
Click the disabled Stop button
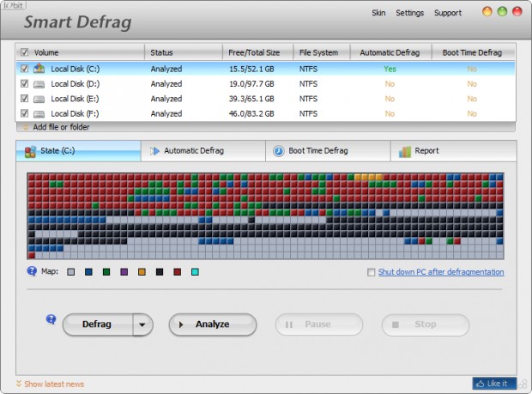pyautogui.click(x=426, y=324)
